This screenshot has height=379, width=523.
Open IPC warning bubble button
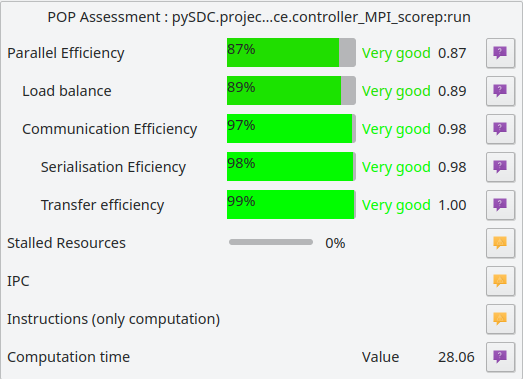tap(500, 281)
